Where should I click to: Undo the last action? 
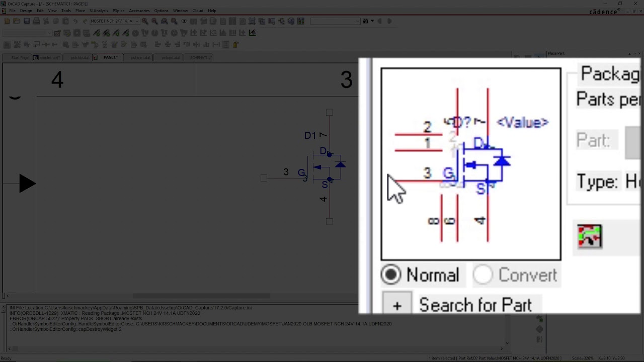click(75, 21)
